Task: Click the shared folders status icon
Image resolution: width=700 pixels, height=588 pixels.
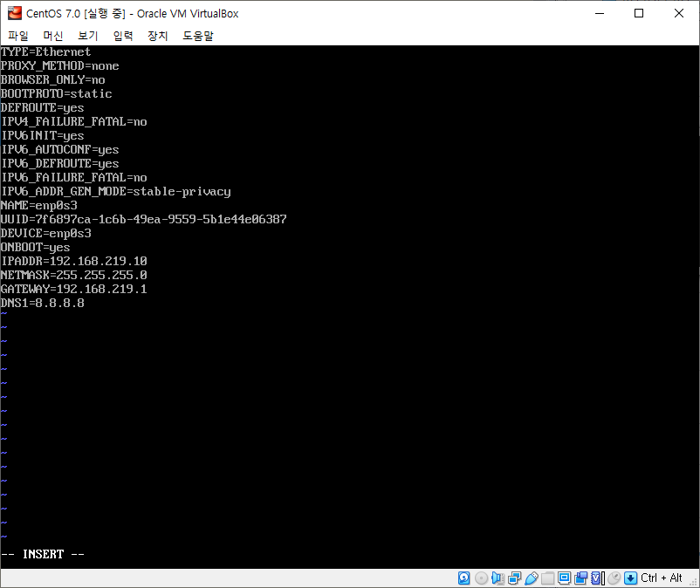Action: pos(549,578)
